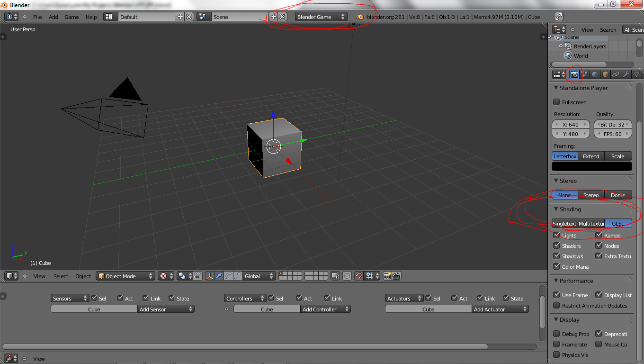Image resolution: width=644 pixels, height=364 pixels.
Task: Open the Blender Game engine dropdown
Action: (x=321, y=17)
